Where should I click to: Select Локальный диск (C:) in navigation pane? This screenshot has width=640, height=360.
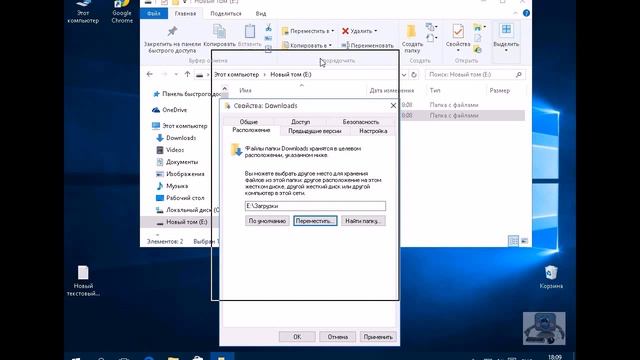pos(188,210)
